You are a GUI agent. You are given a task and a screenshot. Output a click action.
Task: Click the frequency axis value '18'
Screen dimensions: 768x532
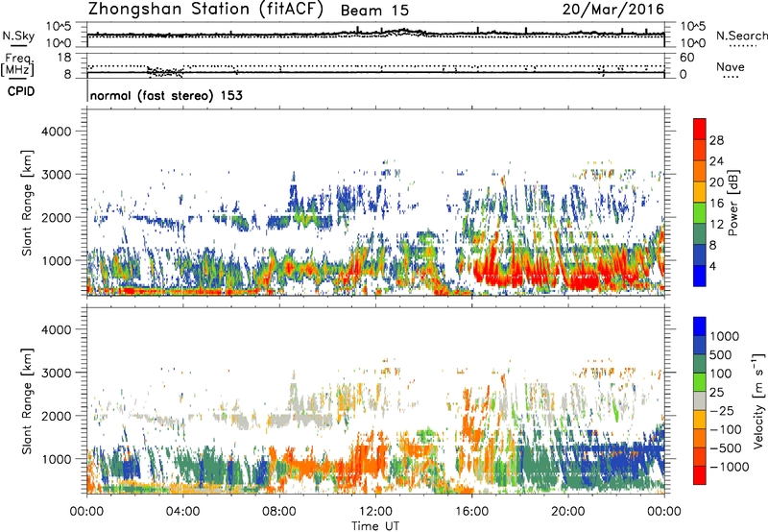click(64, 58)
